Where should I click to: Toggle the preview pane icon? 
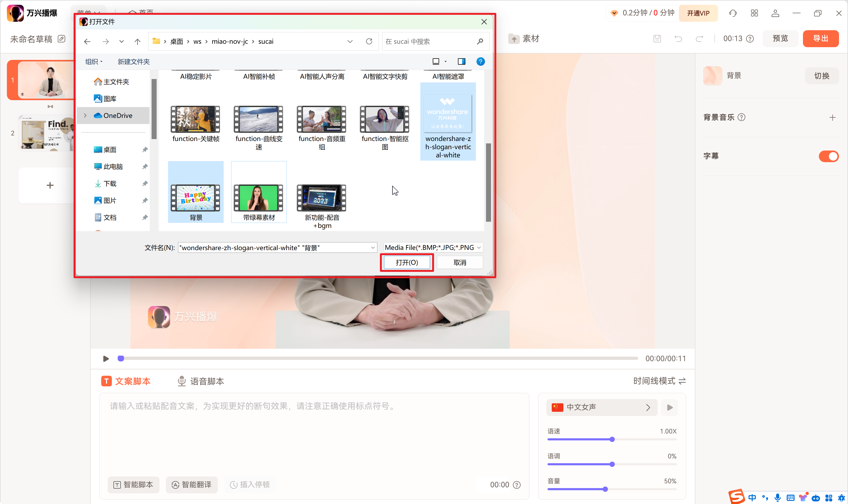click(x=462, y=61)
